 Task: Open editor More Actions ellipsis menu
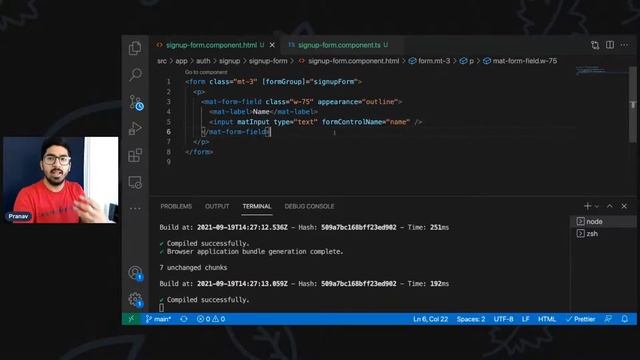[624, 45]
